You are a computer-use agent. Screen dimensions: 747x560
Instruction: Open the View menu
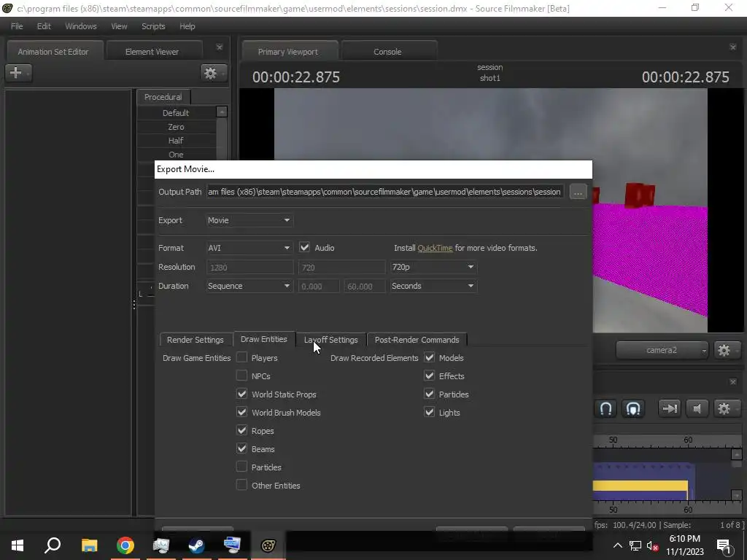[119, 26]
